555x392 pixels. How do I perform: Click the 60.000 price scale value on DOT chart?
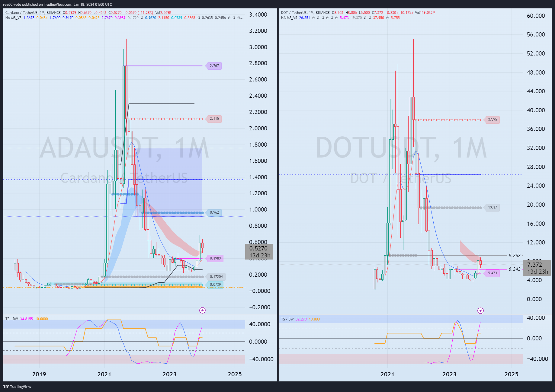tap(536, 16)
